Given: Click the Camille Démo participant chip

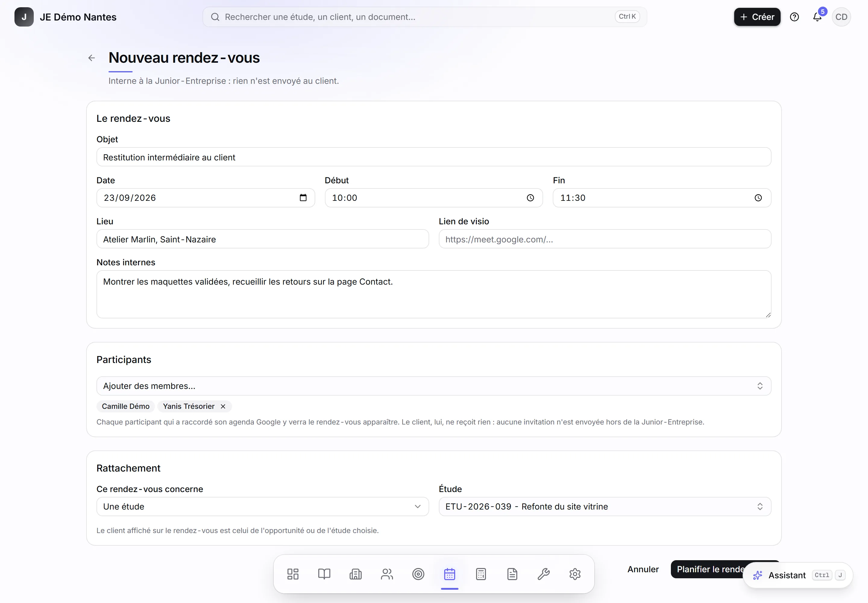Looking at the screenshot, I should [125, 406].
